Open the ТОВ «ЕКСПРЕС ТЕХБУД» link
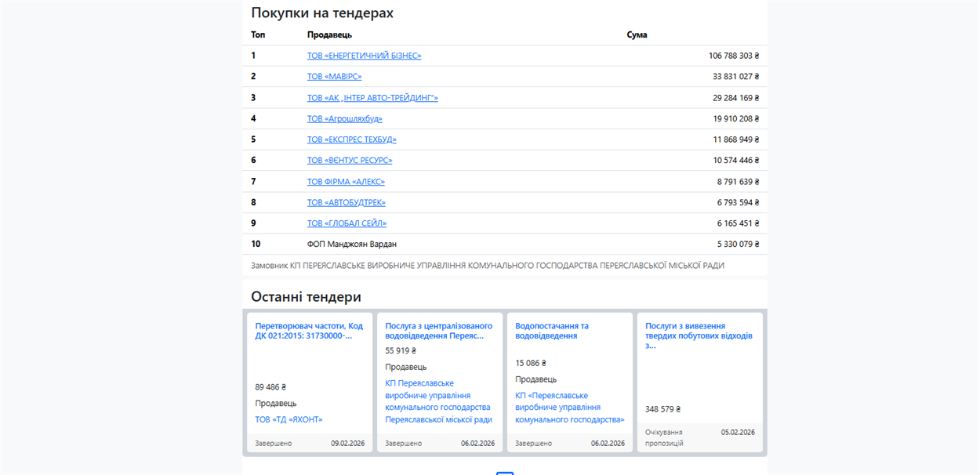 pyautogui.click(x=351, y=140)
